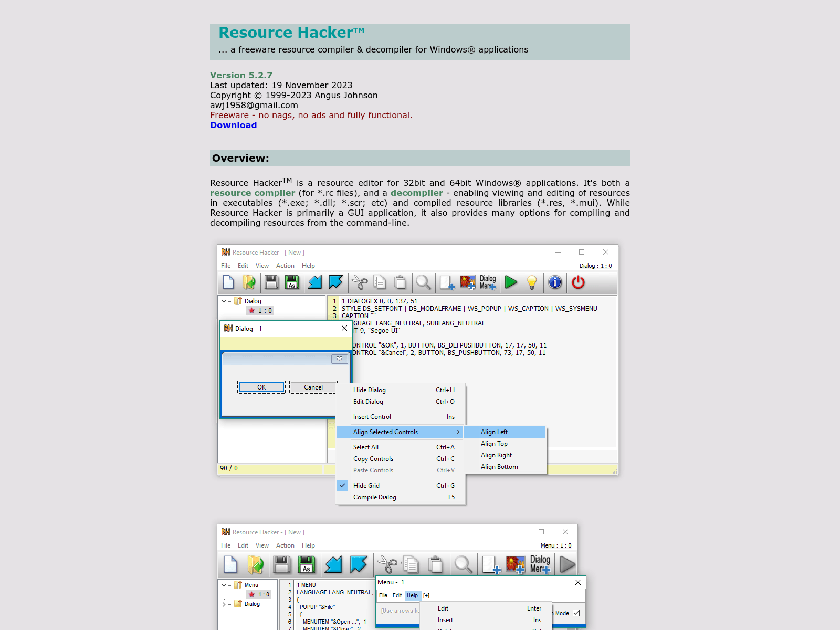Click Open file folder icon, first screenshot
The height and width of the screenshot is (630, 840).
249,282
